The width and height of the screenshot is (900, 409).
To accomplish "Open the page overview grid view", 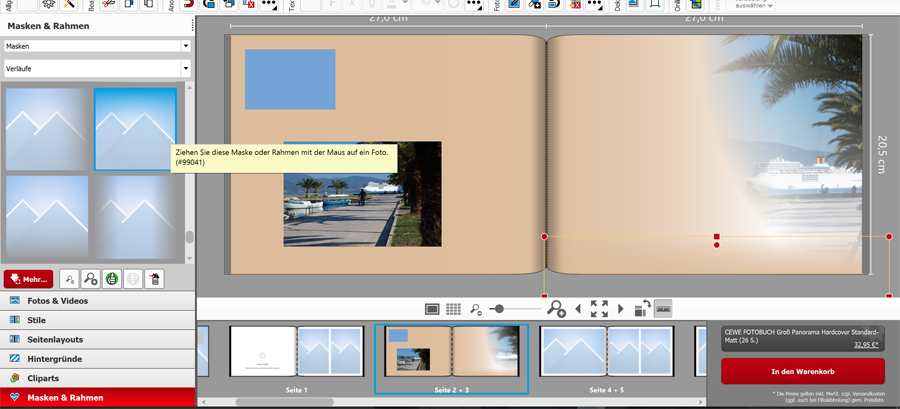I will [453, 309].
